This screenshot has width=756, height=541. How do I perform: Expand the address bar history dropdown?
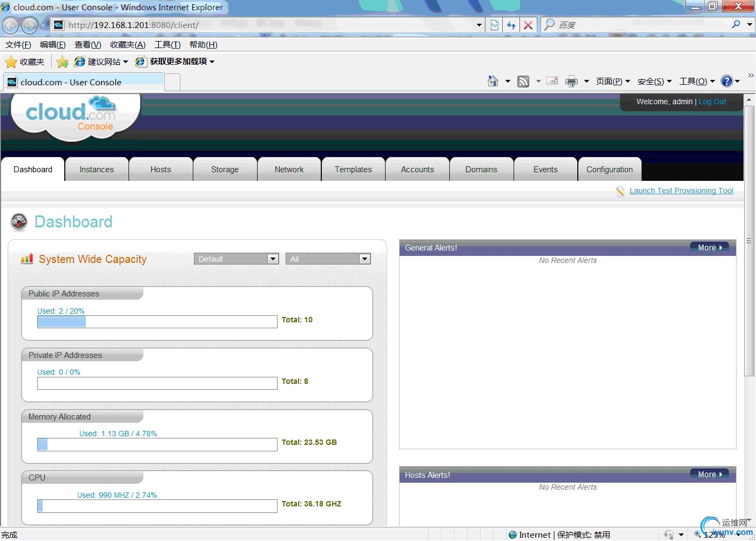coord(479,25)
